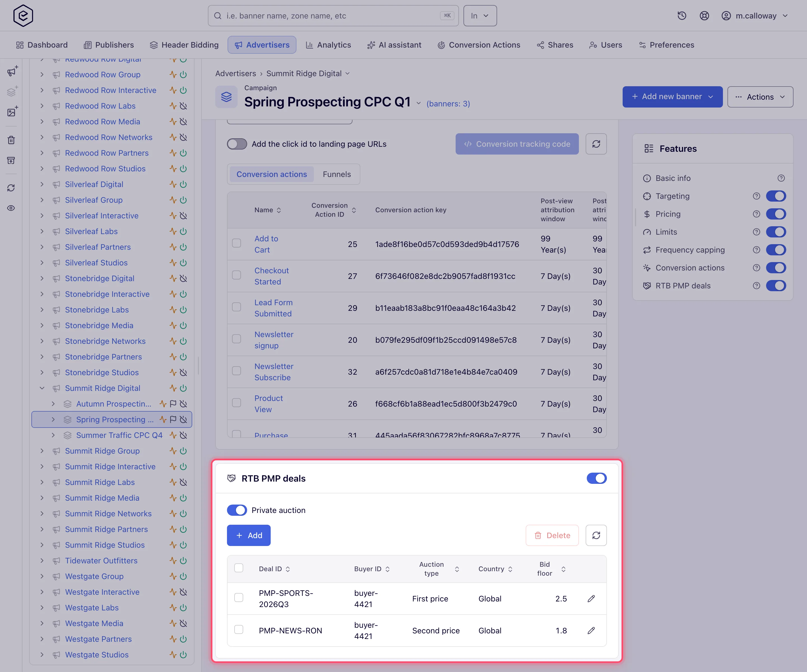Click the new advertiser megaphone sidebar icon
The width and height of the screenshot is (807, 672).
click(12, 71)
